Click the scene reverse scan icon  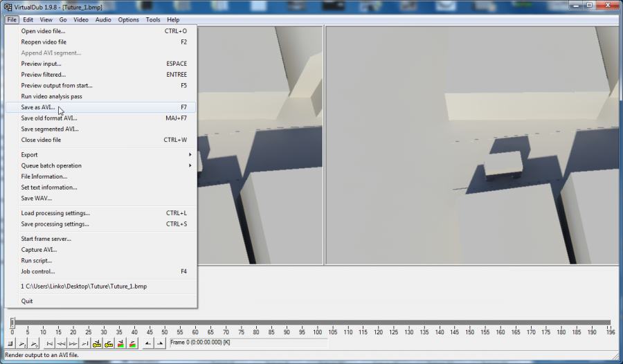[120, 344]
